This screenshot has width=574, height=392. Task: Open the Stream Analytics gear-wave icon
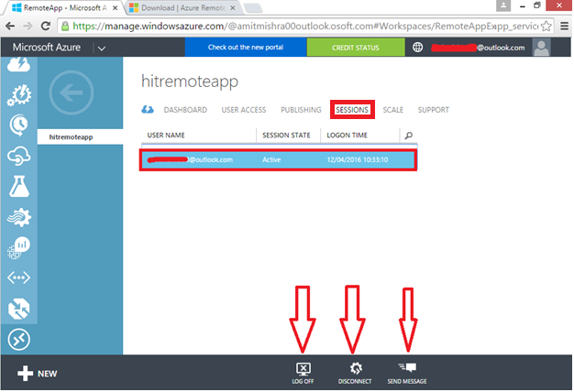tap(19, 217)
